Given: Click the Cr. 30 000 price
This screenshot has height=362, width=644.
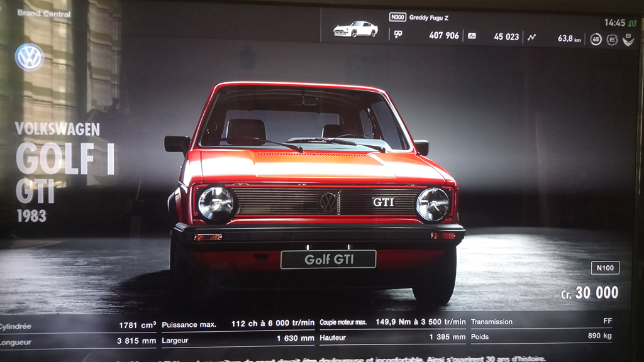Looking at the screenshot, I should tap(589, 293).
